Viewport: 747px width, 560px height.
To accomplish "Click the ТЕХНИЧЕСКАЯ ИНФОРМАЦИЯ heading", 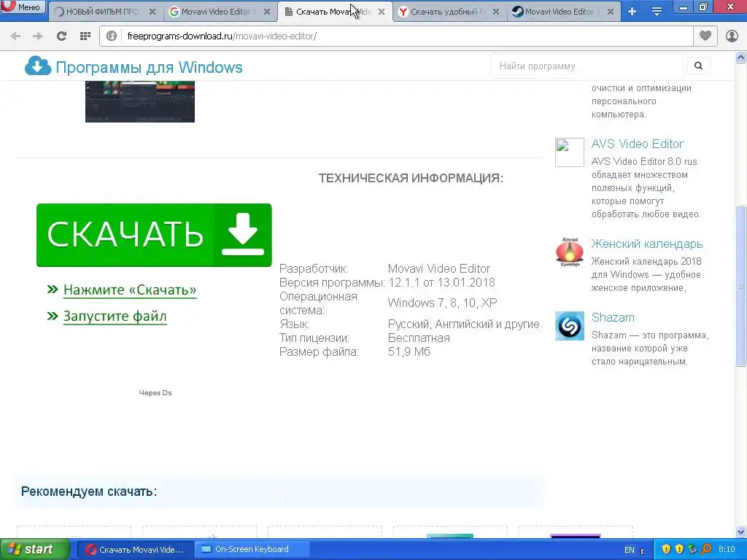I will click(411, 178).
